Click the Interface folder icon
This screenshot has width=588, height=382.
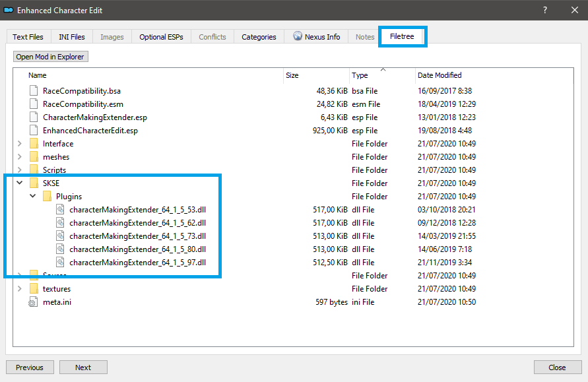pos(34,143)
